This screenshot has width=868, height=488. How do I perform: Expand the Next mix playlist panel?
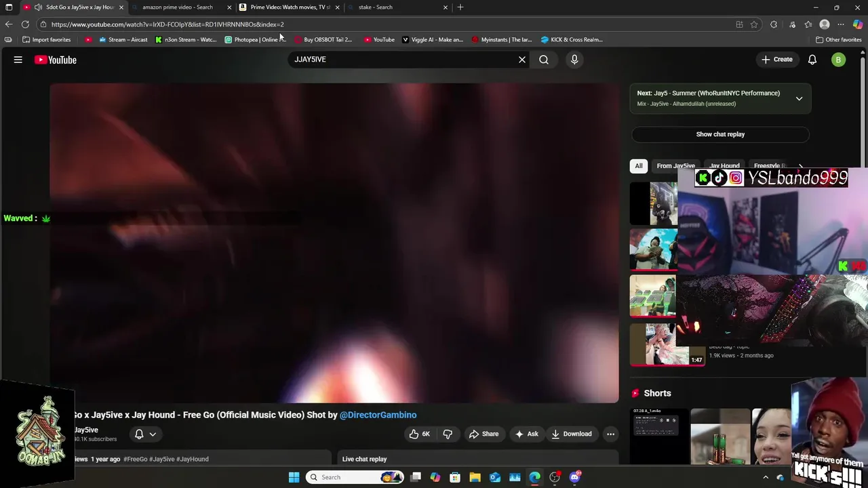point(799,98)
